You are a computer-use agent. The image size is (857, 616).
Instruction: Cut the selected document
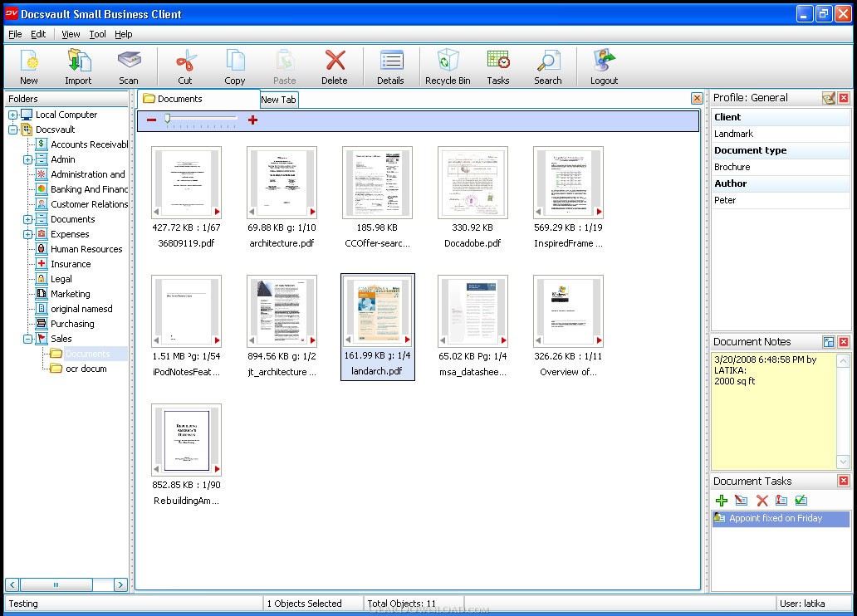click(x=185, y=67)
